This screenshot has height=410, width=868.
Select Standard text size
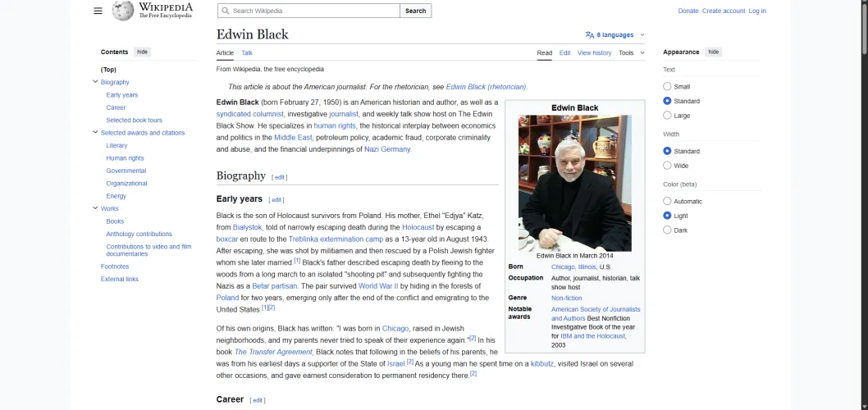667,101
